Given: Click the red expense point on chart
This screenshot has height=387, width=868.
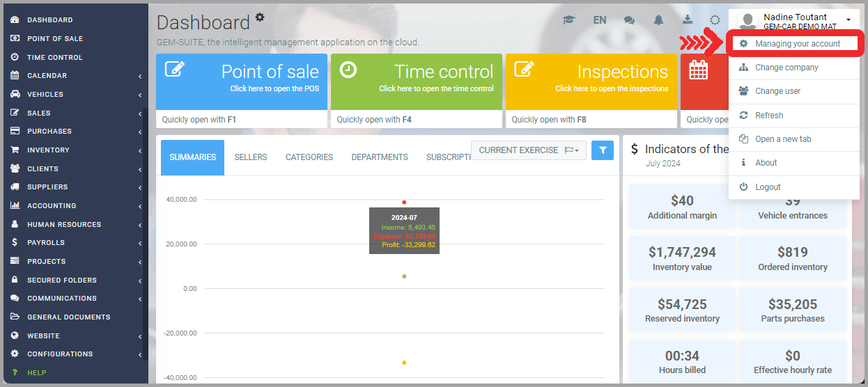Looking at the screenshot, I should click(x=404, y=203).
